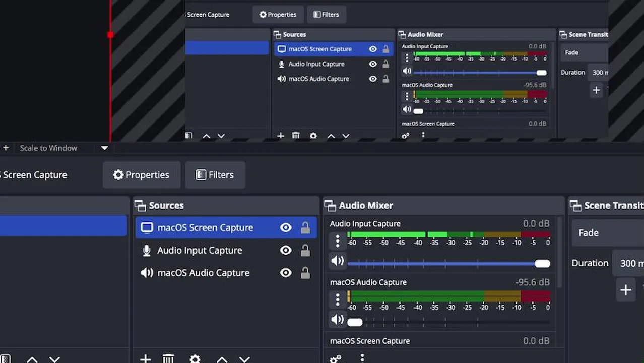Click gear icon in preview Sources toolbar
This screenshot has height=363, width=644.
[x=313, y=136]
